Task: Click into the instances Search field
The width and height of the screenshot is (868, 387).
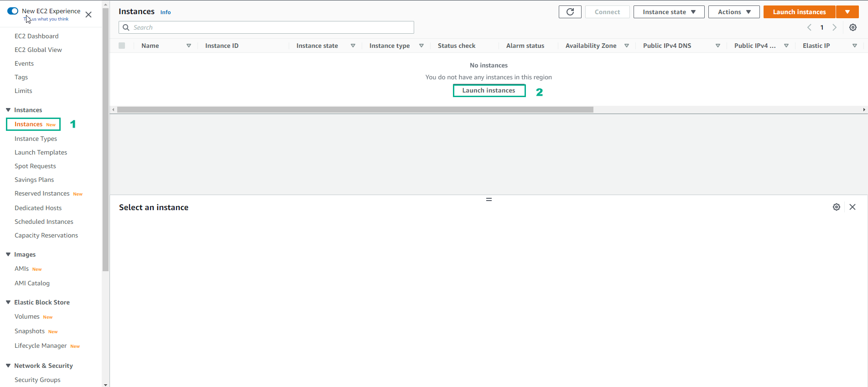Action: (x=271, y=27)
